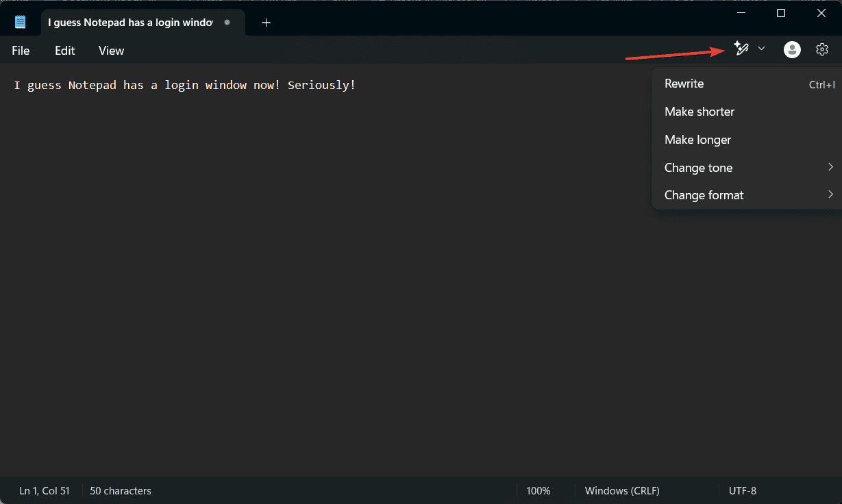Open the Edit menu
842x504 pixels.
[x=65, y=51]
